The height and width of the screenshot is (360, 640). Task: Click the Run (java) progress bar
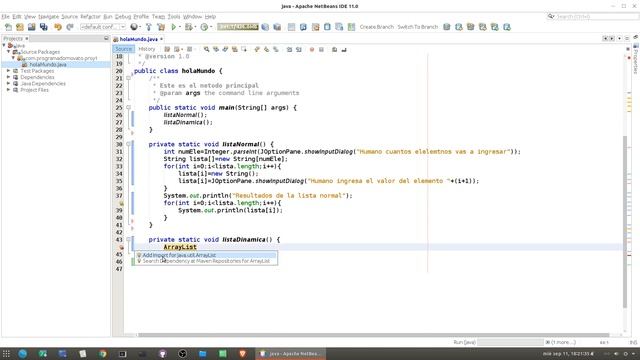[510, 342]
